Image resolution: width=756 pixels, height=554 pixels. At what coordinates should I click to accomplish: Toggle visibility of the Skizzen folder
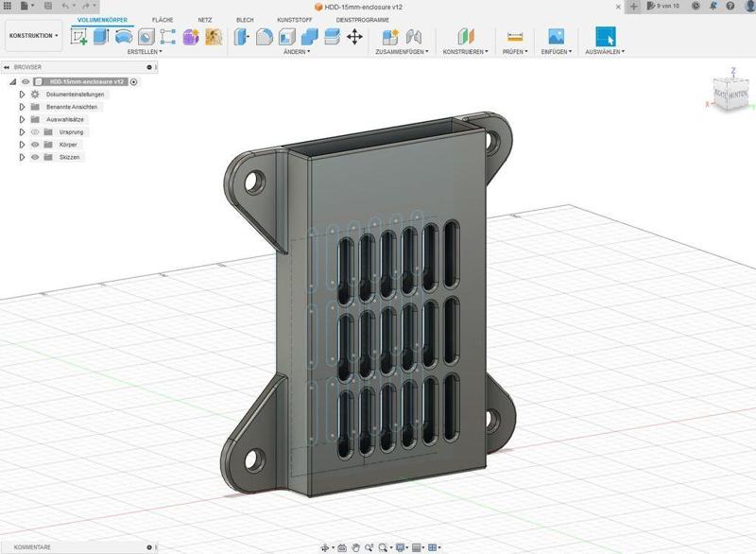[x=35, y=157]
